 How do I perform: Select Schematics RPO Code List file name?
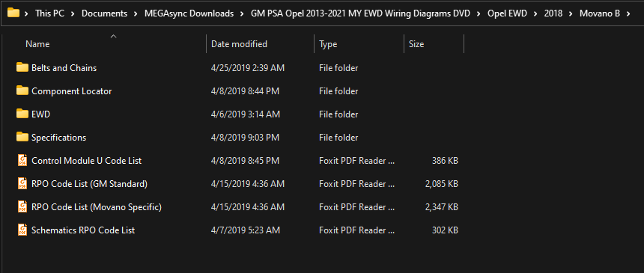[83, 230]
